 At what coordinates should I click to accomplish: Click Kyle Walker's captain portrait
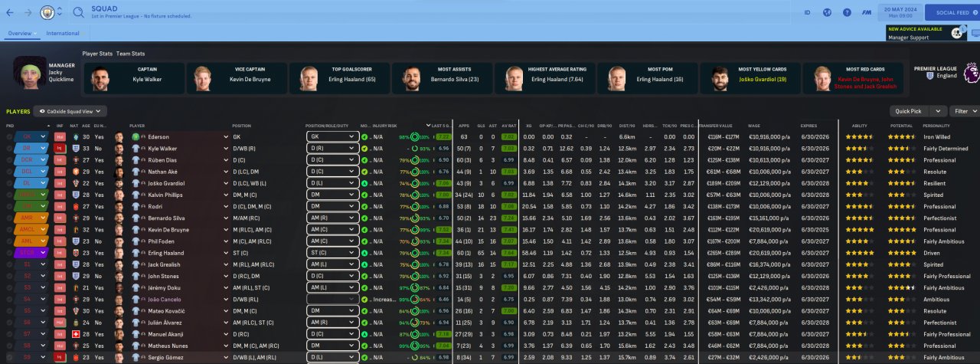pos(102,77)
